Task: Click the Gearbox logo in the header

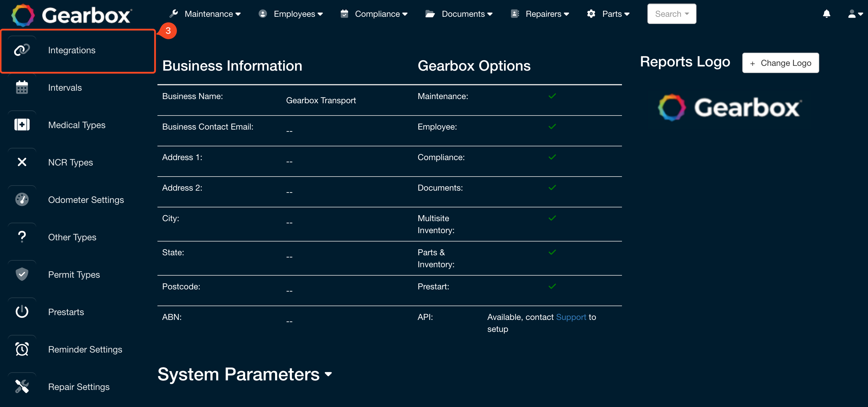Action: coord(72,15)
